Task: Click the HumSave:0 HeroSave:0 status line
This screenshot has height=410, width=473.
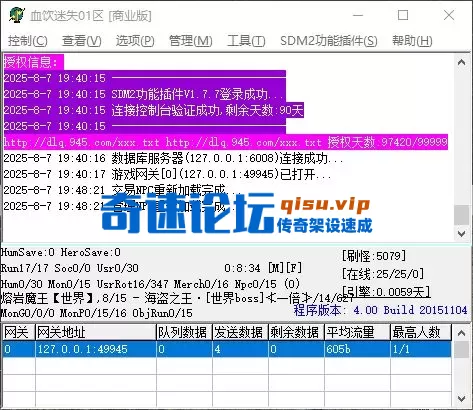Action: [x=61, y=252]
